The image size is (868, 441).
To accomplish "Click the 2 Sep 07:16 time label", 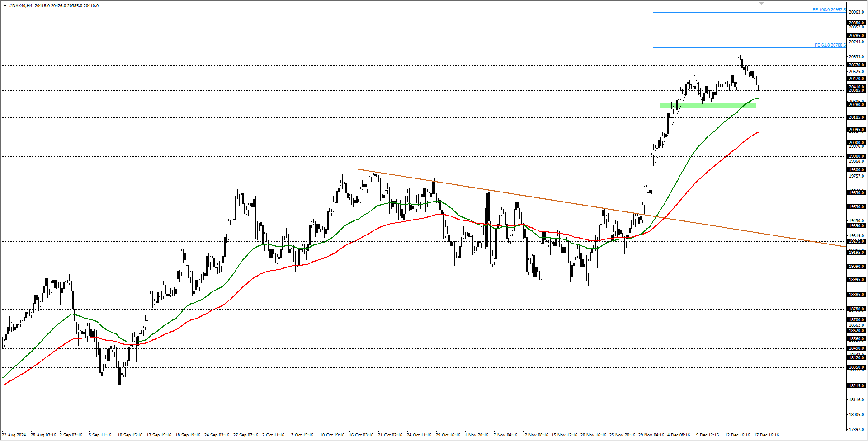I will 71,435.
